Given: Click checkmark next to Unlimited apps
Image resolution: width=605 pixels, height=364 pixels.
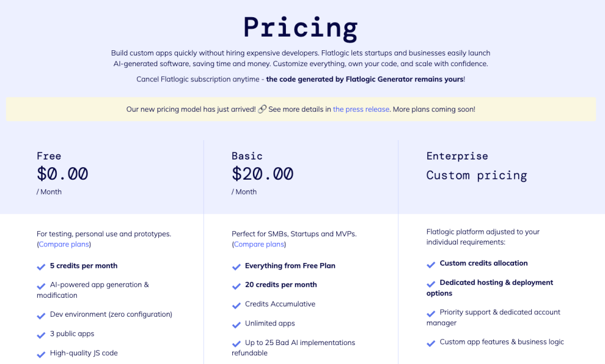Looking at the screenshot, I should pos(236,324).
